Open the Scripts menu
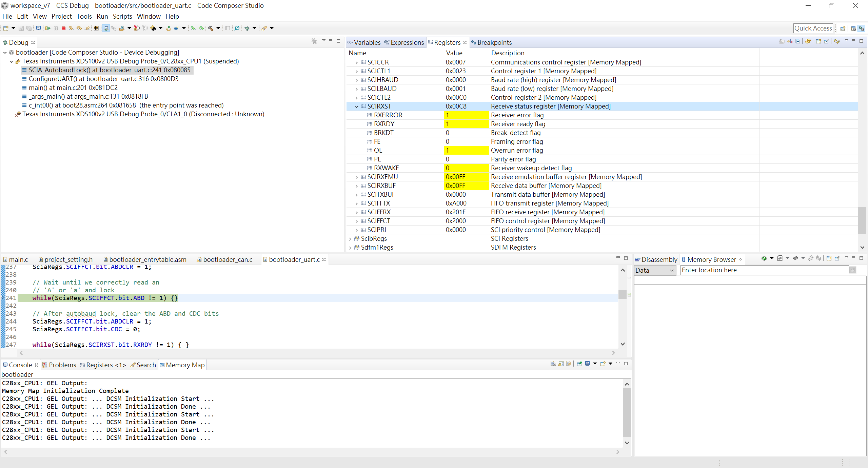This screenshot has height=468, width=868. tap(122, 16)
